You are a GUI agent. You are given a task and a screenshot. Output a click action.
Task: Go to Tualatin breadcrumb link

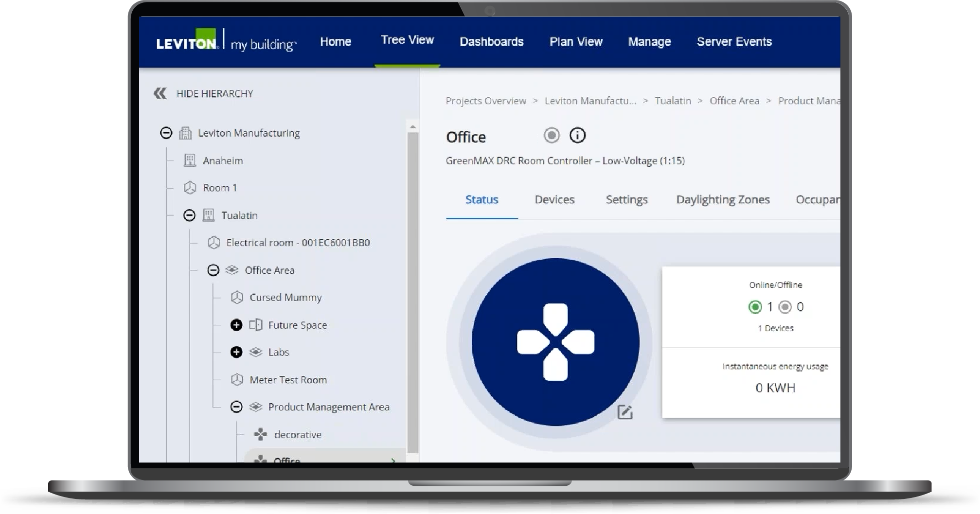(x=672, y=101)
